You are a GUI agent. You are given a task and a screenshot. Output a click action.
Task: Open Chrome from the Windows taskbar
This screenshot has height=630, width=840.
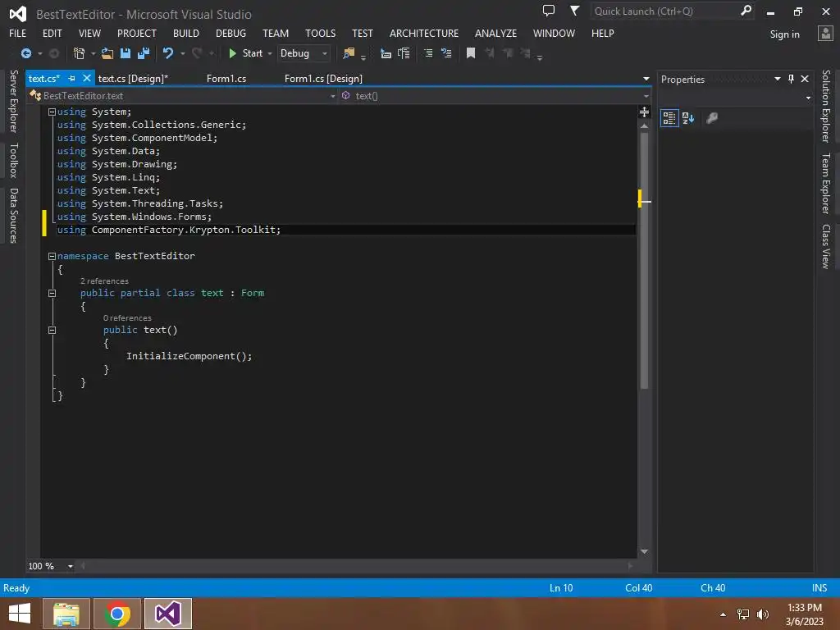117,614
